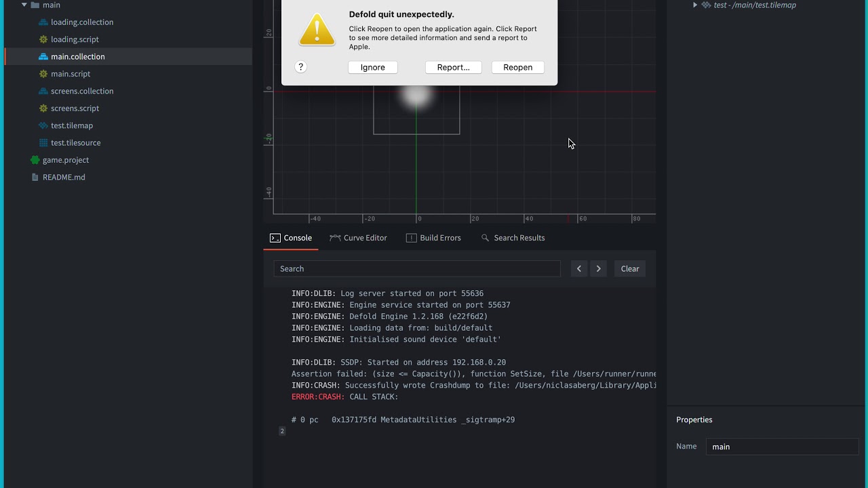Click the loading.script gear icon
This screenshot has height=488, width=868.
point(43,39)
